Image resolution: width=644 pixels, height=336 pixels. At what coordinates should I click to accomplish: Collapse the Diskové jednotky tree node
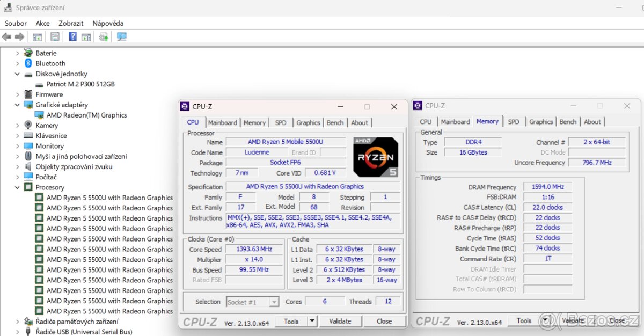click(x=17, y=74)
